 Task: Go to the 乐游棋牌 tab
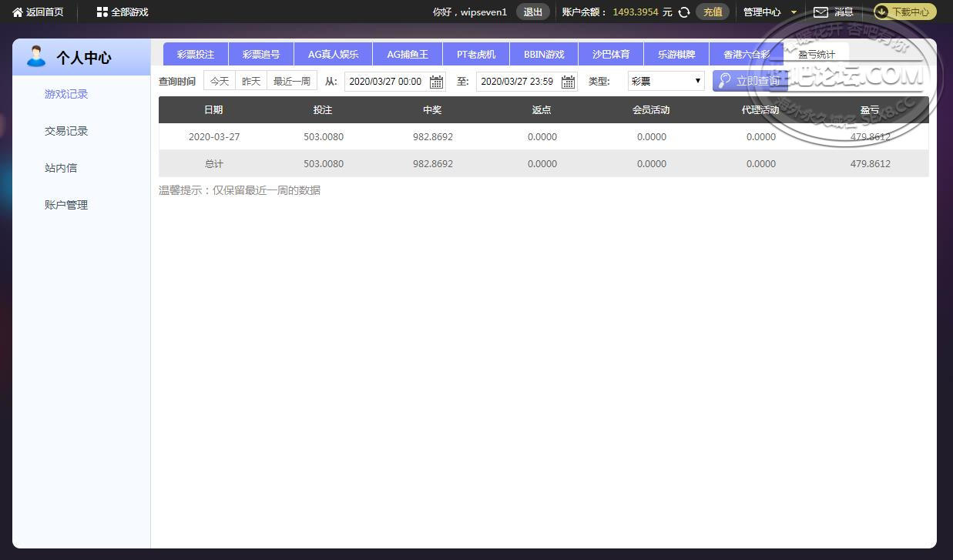tap(676, 54)
